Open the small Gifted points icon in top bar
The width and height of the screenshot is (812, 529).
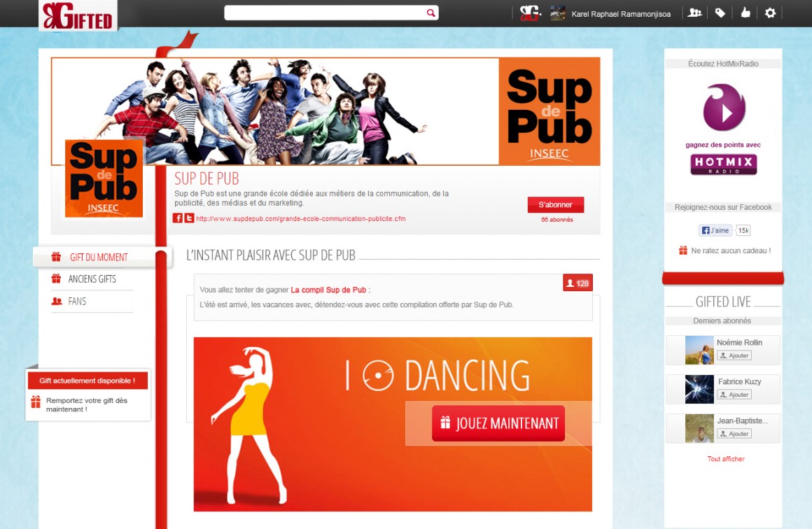click(530, 13)
